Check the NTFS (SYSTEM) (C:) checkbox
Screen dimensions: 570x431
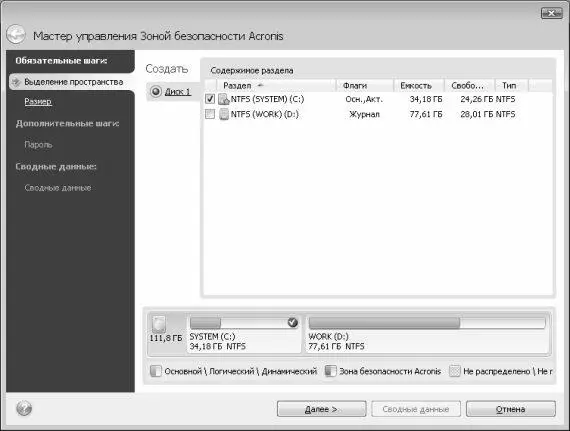pyautogui.click(x=210, y=99)
